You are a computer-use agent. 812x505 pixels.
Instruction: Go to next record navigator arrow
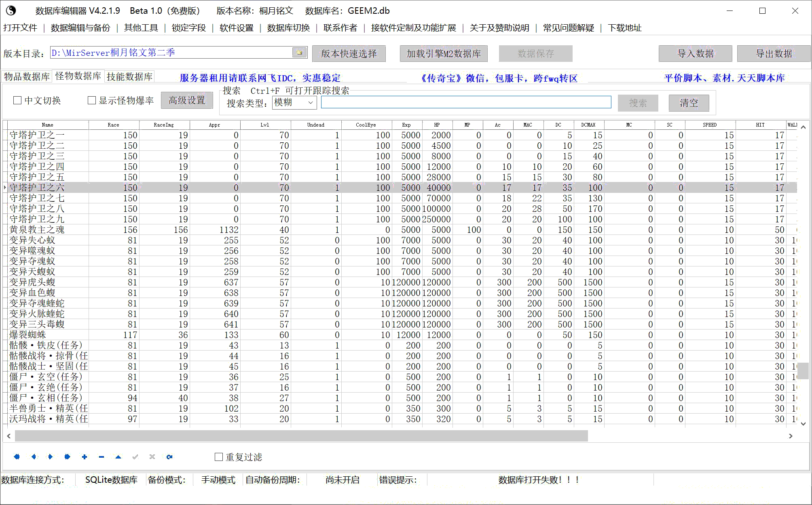(x=51, y=457)
